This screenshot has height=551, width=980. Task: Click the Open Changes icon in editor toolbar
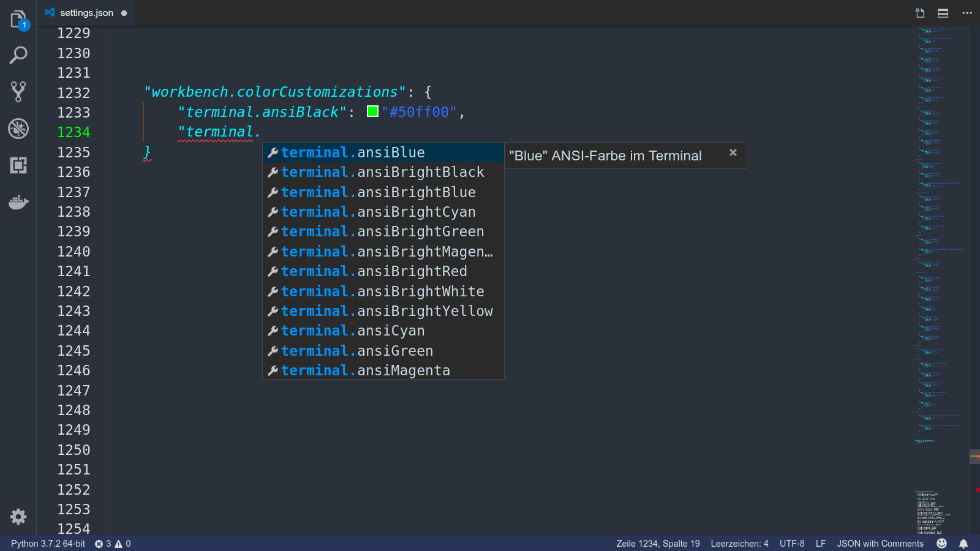920,13
